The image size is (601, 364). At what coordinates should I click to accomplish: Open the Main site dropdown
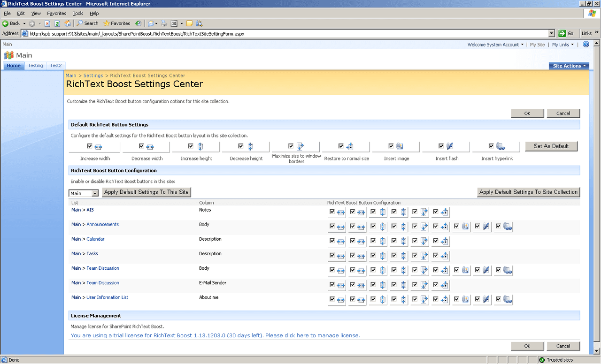coord(84,193)
